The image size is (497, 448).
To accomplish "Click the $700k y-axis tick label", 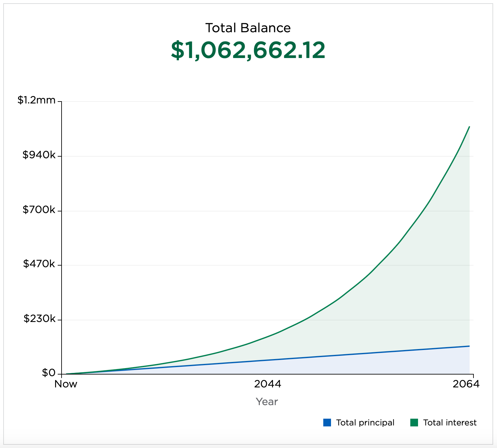I will [39, 210].
